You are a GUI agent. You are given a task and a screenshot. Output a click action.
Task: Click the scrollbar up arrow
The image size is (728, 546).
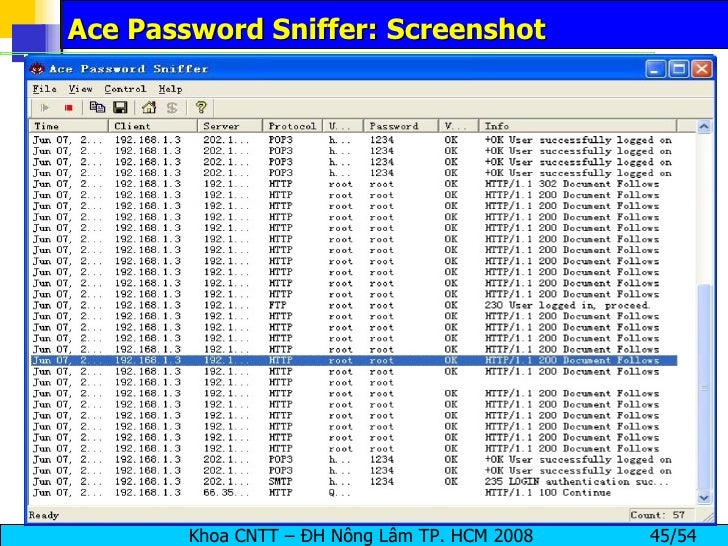click(704, 126)
